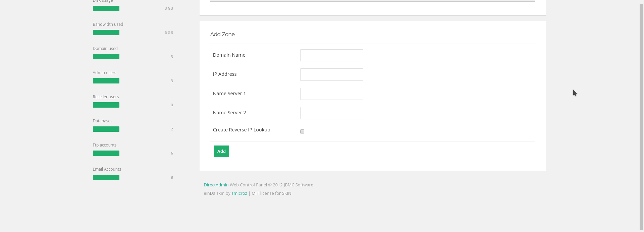Click the Domain Name input field
This screenshot has width=644, height=232.
click(x=331, y=55)
